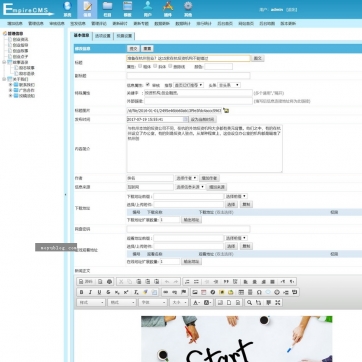Open the 增加信息 submenu item
Image resolution: width=362 pixels, height=362 pixels.
(x=14, y=24)
